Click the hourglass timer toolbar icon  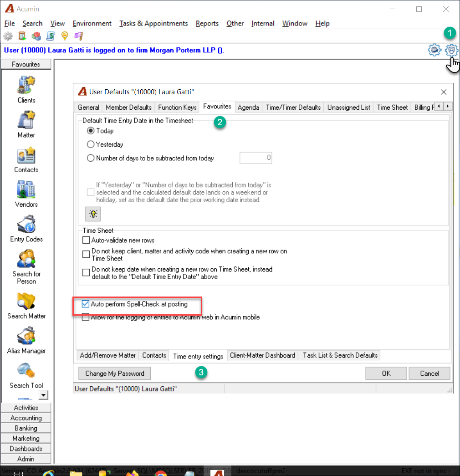coord(22,36)
